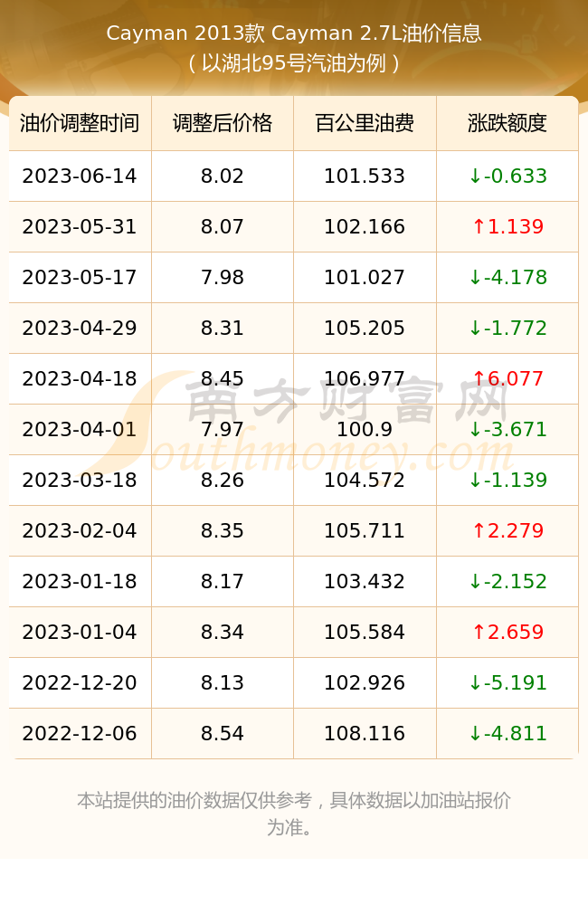
Task: Click the 百公里油费 column header
Action: [365, 123]
